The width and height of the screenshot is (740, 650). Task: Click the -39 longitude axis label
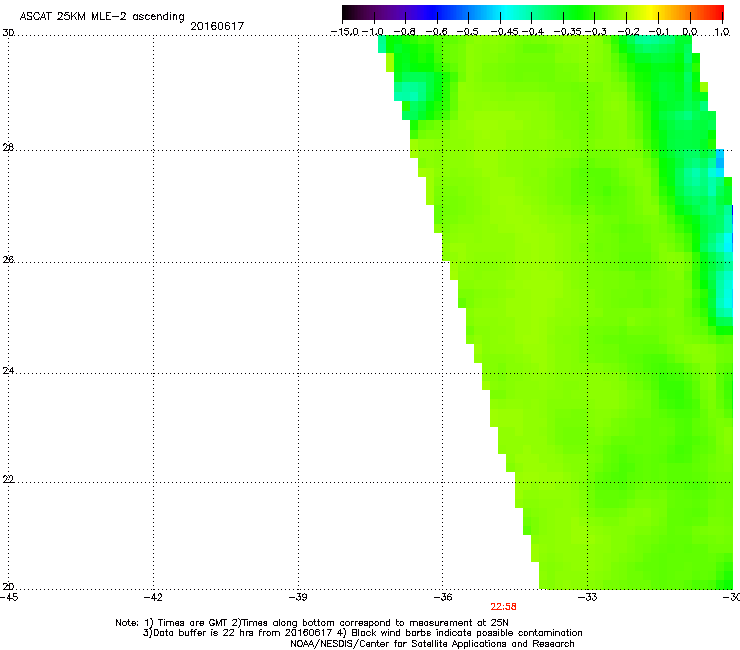[x=298, y=597]
